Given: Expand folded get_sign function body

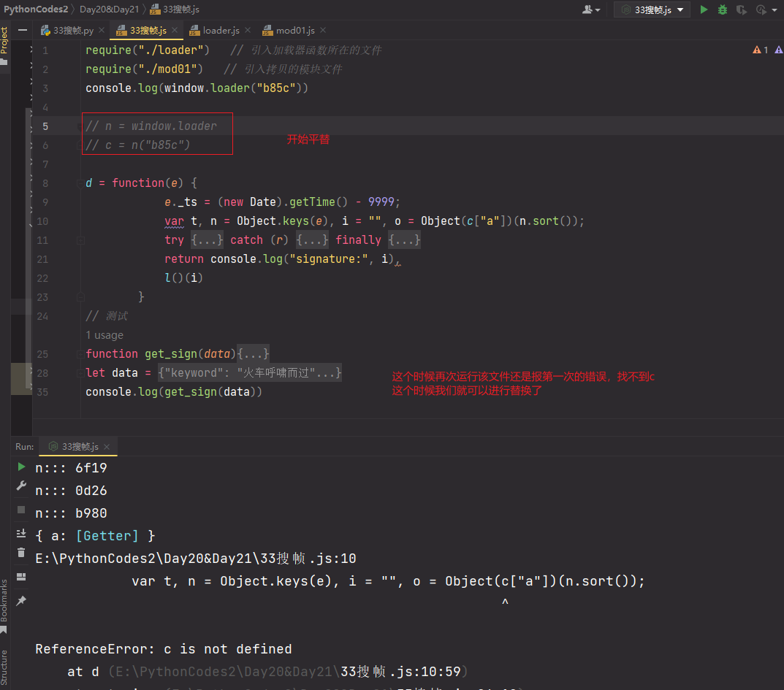Looking at the screenshot, I should tap(253, 353).
